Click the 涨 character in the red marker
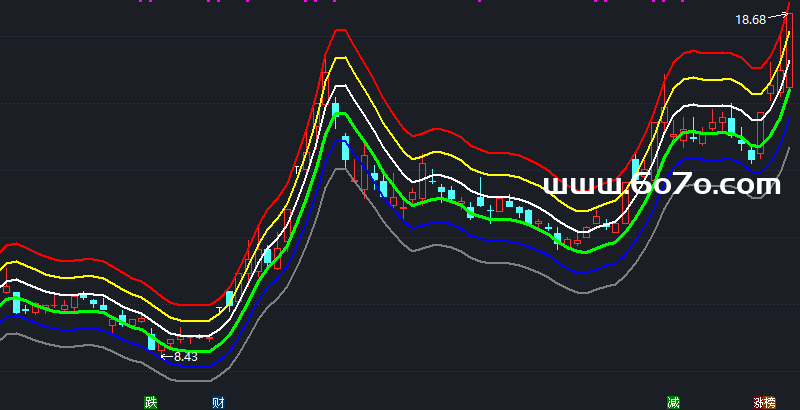Screen dimensions: 800x410 coord(759,402)
